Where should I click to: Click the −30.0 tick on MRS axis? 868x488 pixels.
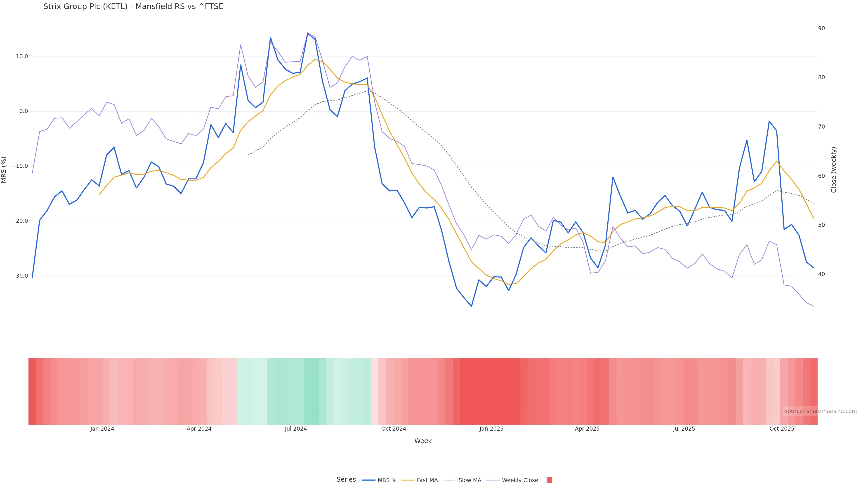pyautogui.click(x=20, y=276)
